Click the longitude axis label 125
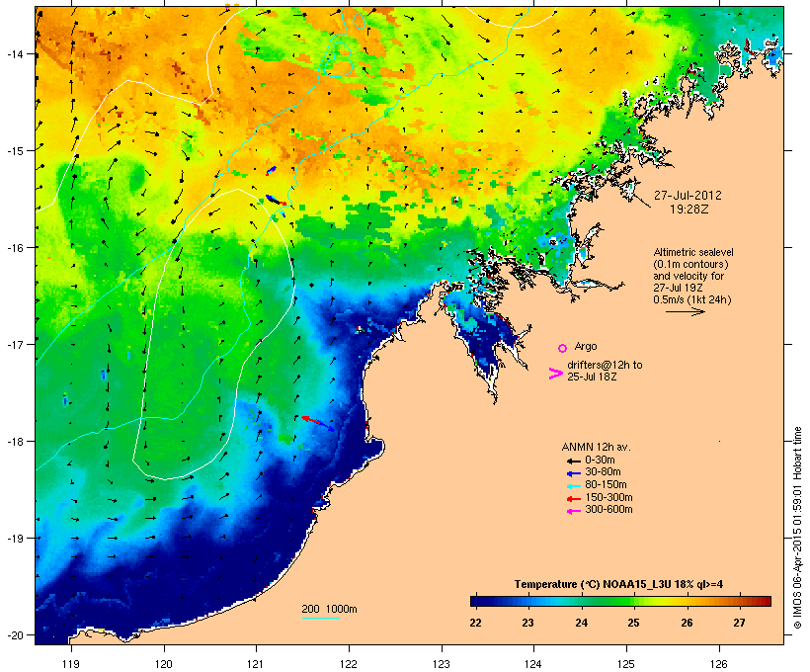 [x=626, y=664]
